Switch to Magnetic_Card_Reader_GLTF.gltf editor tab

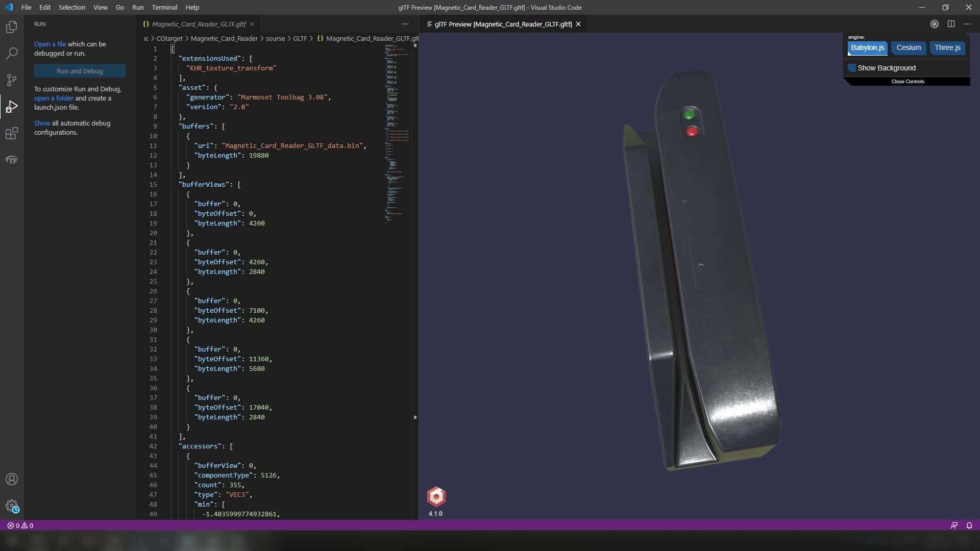199,24
